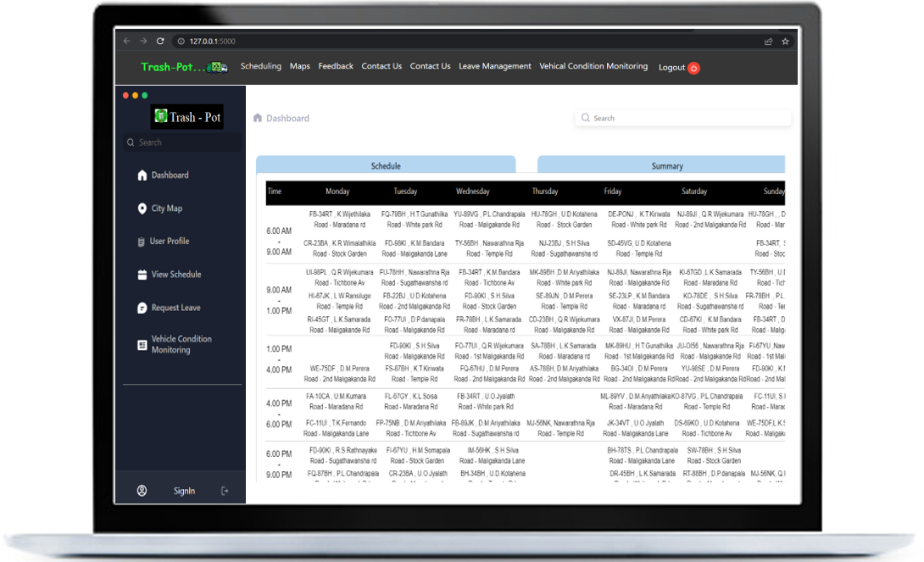Click the Request Leave chat icon

click(x=142, y=308)
